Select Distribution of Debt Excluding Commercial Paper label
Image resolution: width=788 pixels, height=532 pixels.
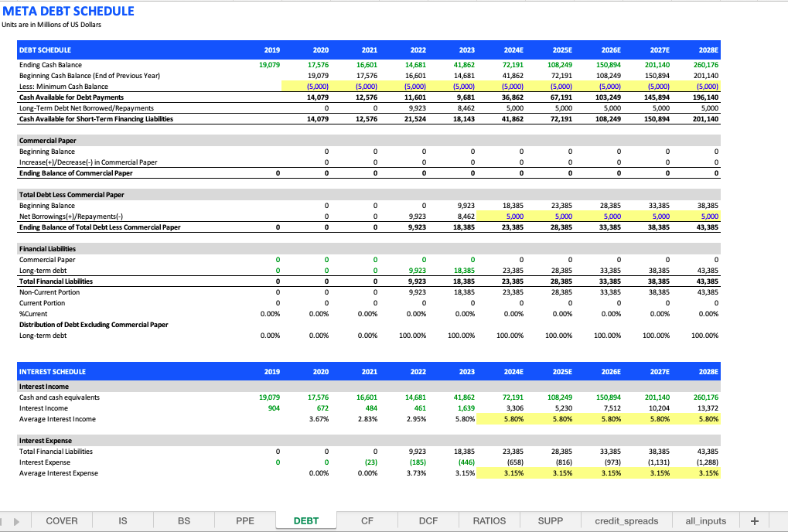tap(94, 325)
